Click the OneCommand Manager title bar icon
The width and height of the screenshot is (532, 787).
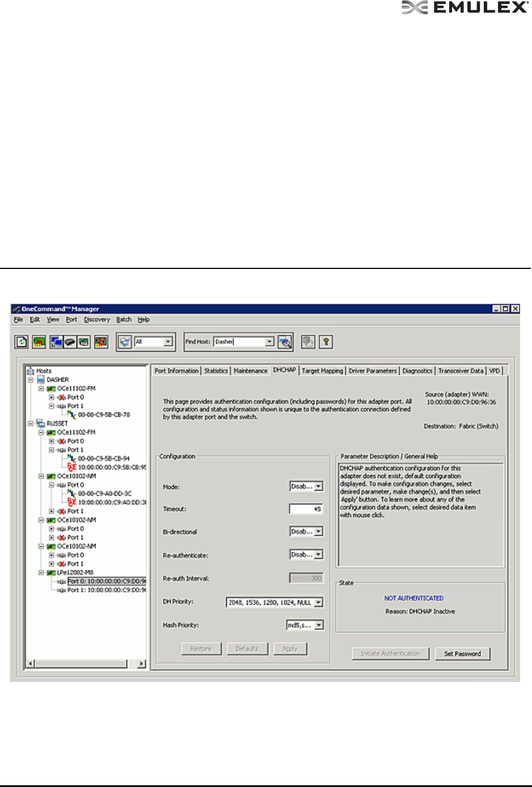point(16,309)
